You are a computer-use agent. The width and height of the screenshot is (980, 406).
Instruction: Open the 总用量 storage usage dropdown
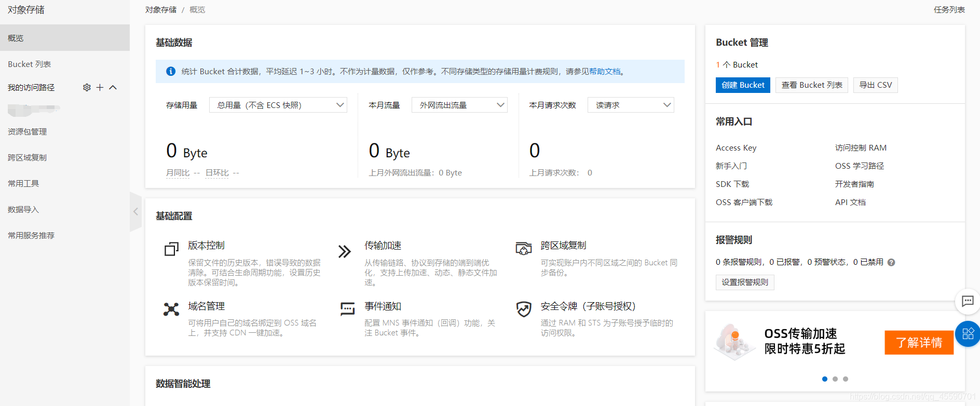pos(278,105)
